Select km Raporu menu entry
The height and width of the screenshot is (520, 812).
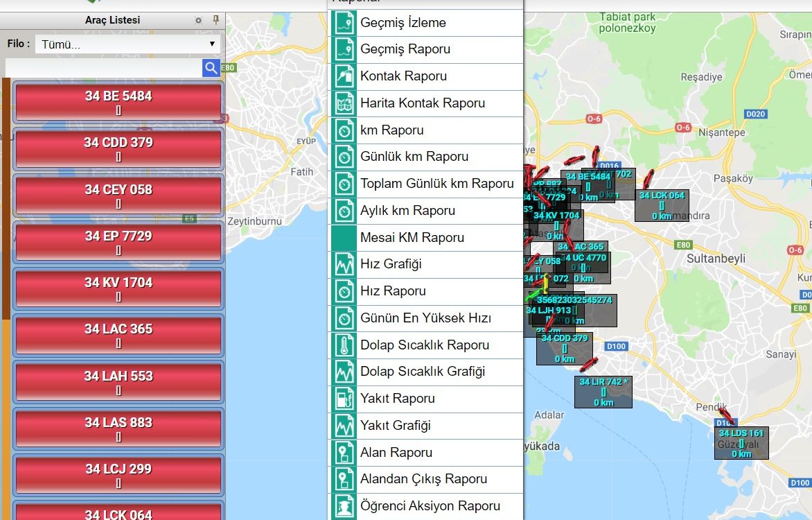tap(425, 130)
